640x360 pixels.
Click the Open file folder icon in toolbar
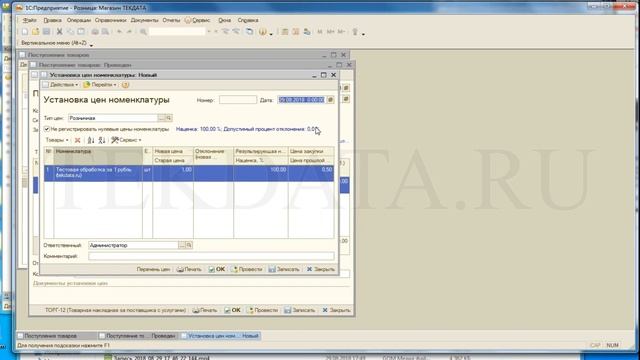36,31
